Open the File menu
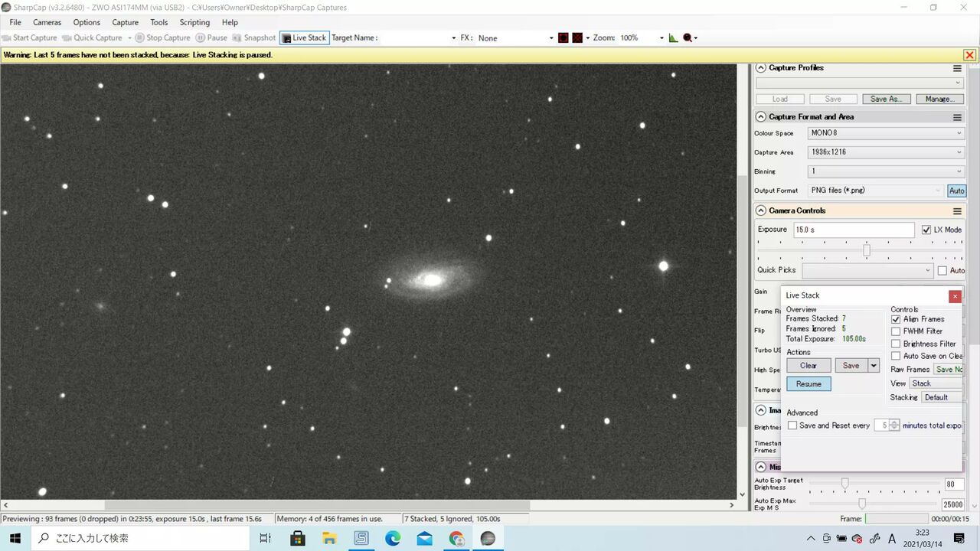980x551 pixels. pos(15,22)
